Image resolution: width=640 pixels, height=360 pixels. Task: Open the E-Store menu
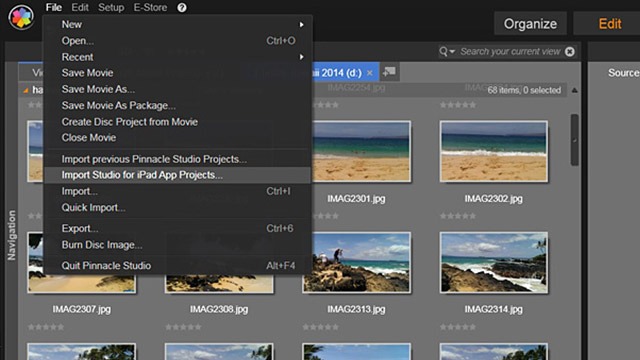(150, 8)
